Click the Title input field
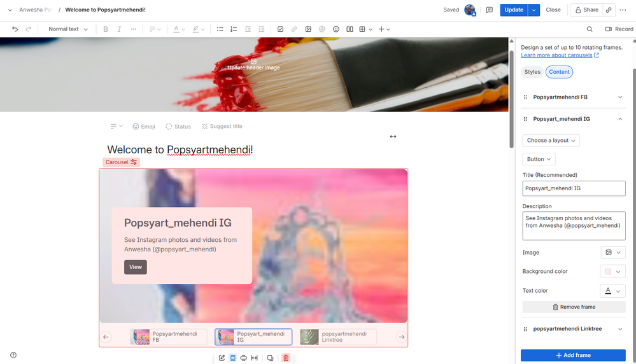The height and width of the screenshot is (364, 636). [x=574, y=188]
